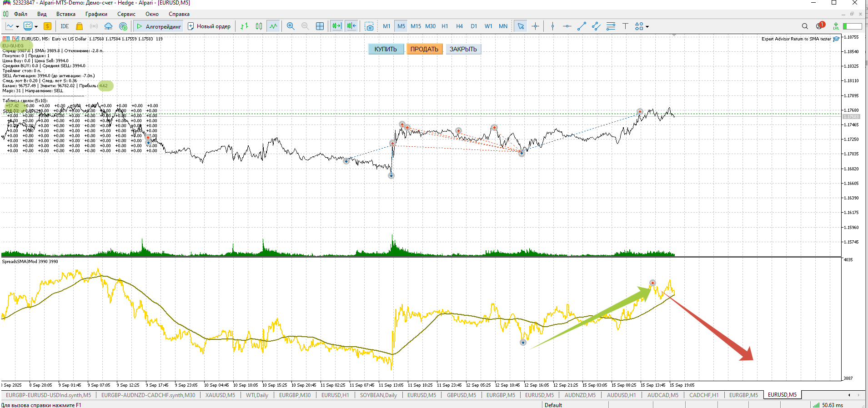
Task: Select the M30 timeframe
Action: (430, 26)
